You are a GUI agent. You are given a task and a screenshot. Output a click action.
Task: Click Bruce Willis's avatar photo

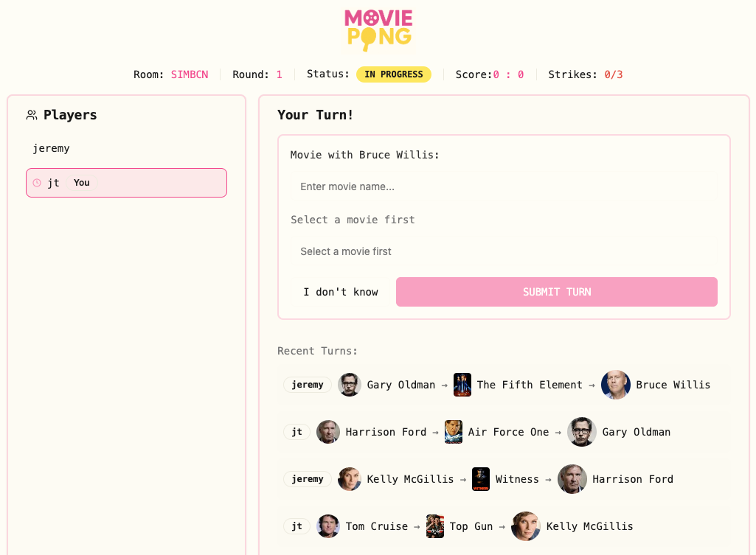tap(615, 385)
